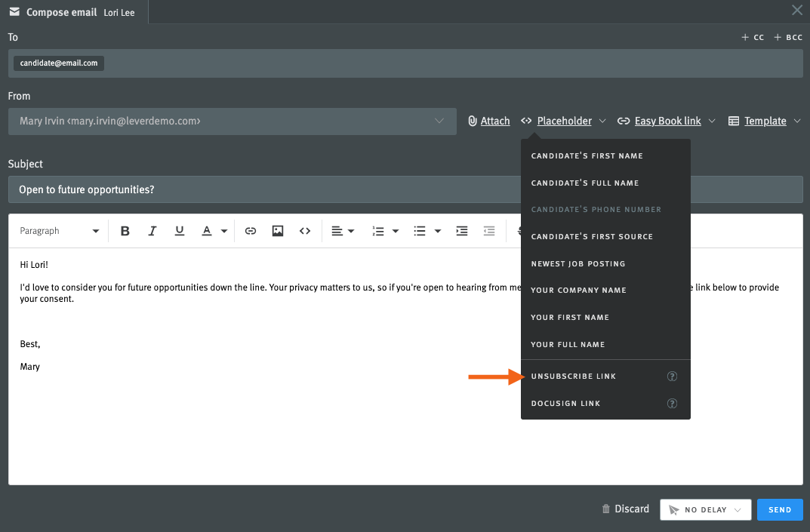Screen dimensions: 810x532
Task: Send the email with the SEND button
Action: tap(780, 509)
